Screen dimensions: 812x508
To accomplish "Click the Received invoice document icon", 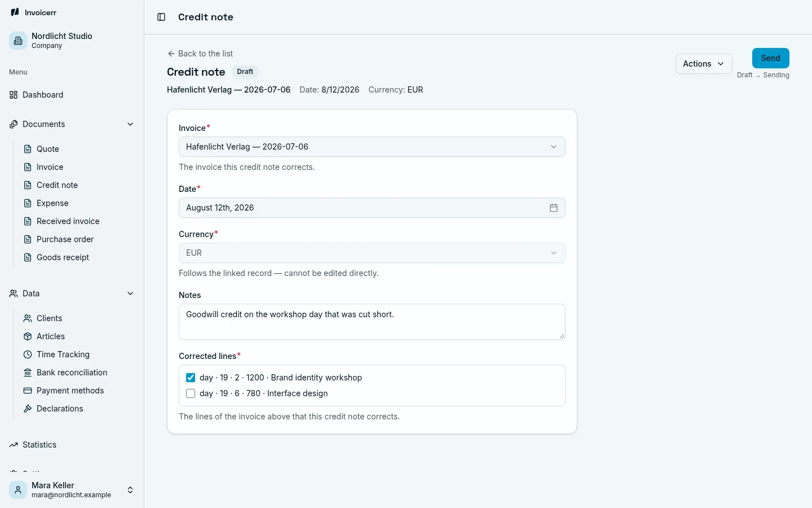I will point(28,221).
